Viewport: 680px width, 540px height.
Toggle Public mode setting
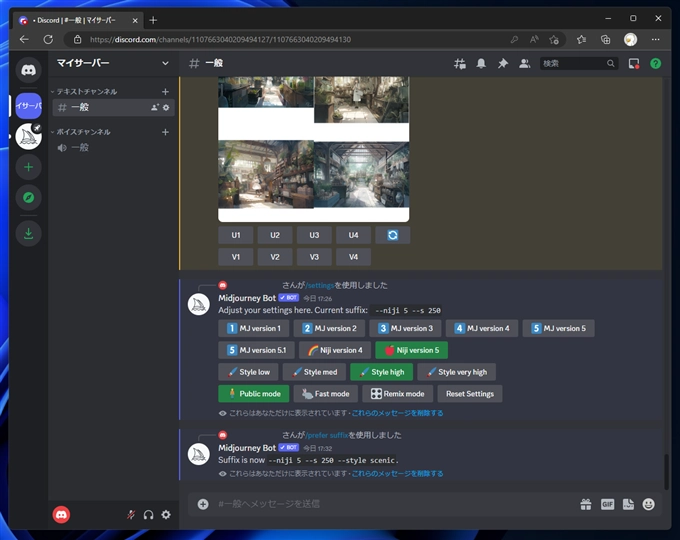pos(254,394)
